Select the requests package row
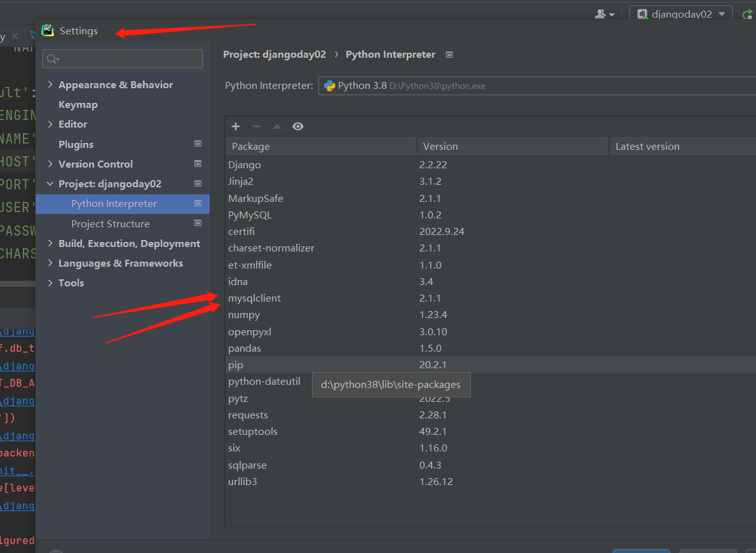 [x=491, y=415]
